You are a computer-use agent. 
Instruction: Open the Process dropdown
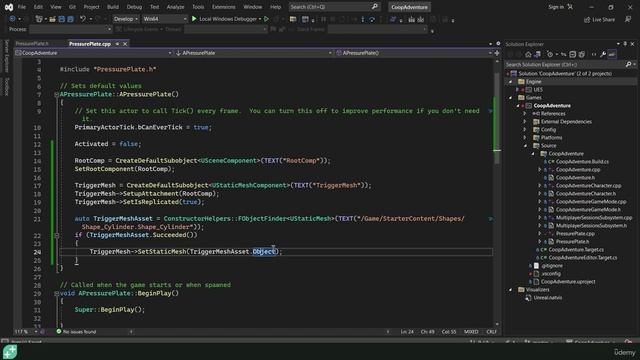click(71, 29)
